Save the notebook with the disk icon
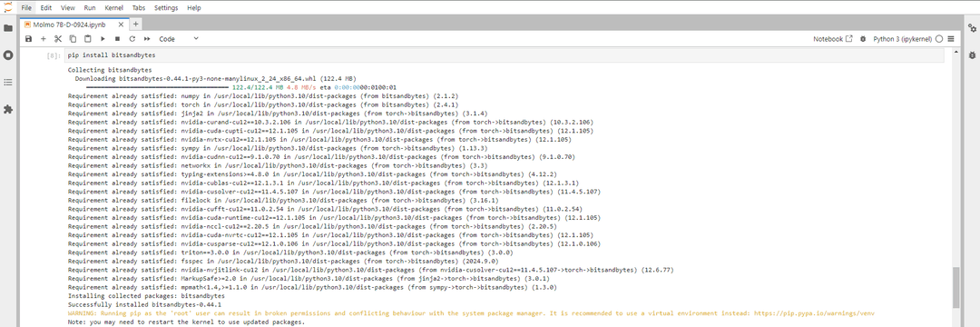980x327 pixels. click(28, 39)
